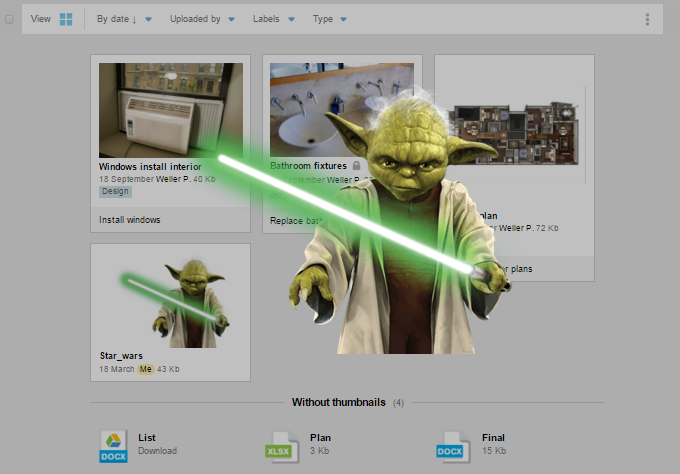The width and height of the screenshot is (680, 474).
Task: Toggle the grid view icon next to View
Action: [66, 19]
